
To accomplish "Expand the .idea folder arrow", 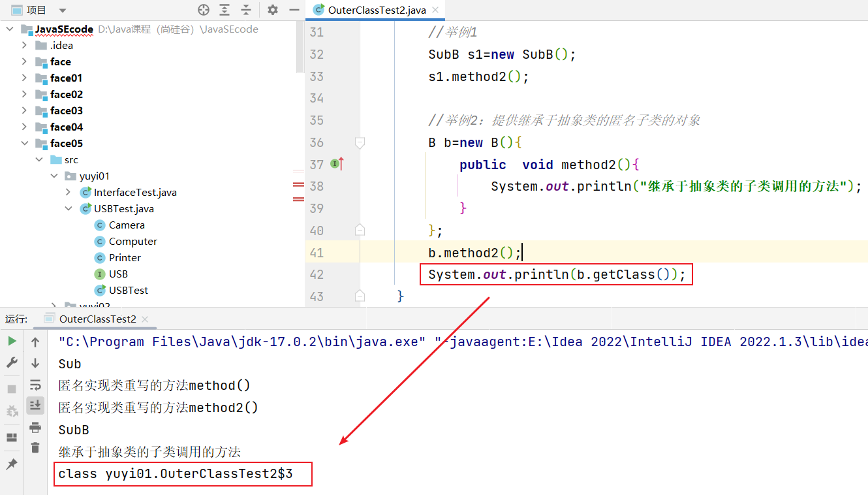I will [24, 45].
